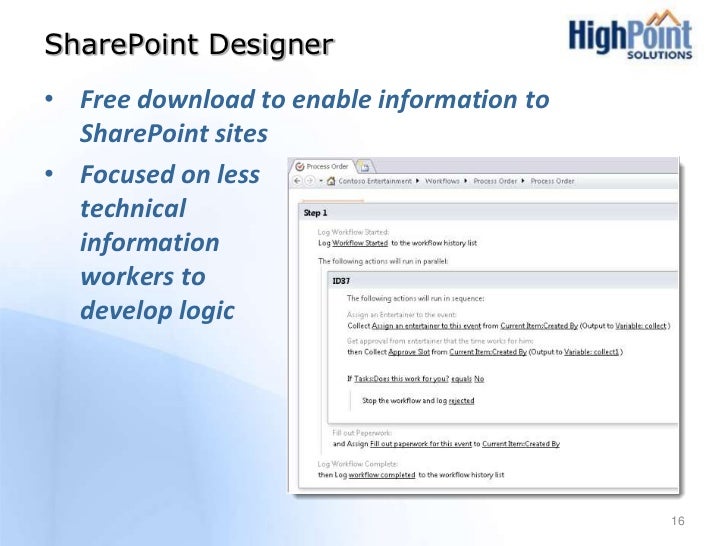Click the 'Get approval from entertainer' action label
This screenshot has height=546, width=728.
pos(440,341)
